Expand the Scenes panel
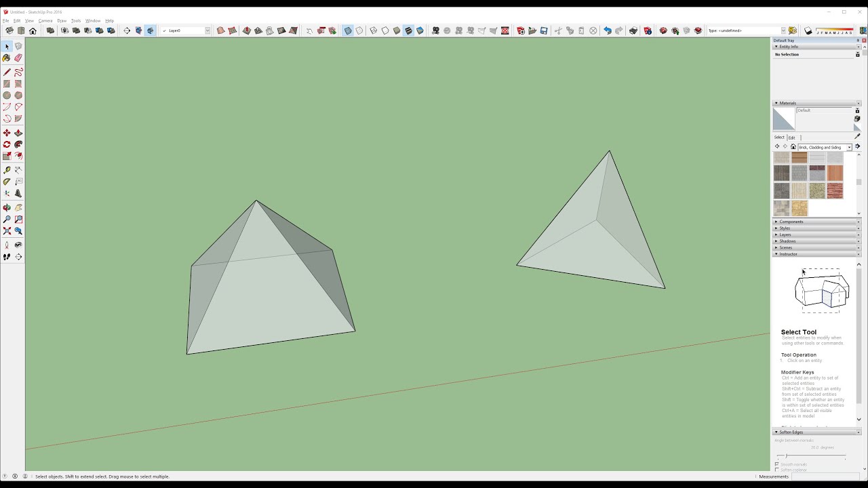Image resolution: width=868 pixels, height=488 pixels. click(816, 247)
